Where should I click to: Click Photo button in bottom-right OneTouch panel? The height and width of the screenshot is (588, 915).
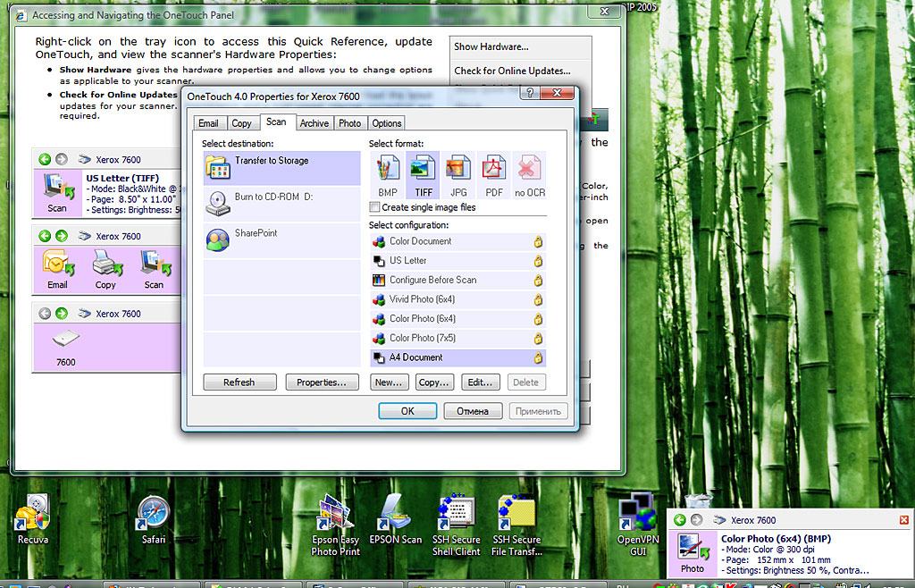[x=693, y=553]
